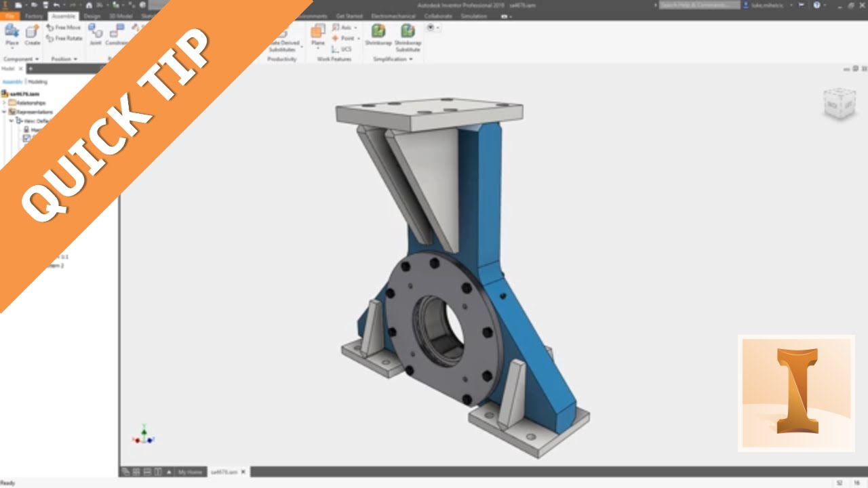The width and height of the screenshot is (868, 488).
Task: Select the Constrain tool
Action: [117, 35]
